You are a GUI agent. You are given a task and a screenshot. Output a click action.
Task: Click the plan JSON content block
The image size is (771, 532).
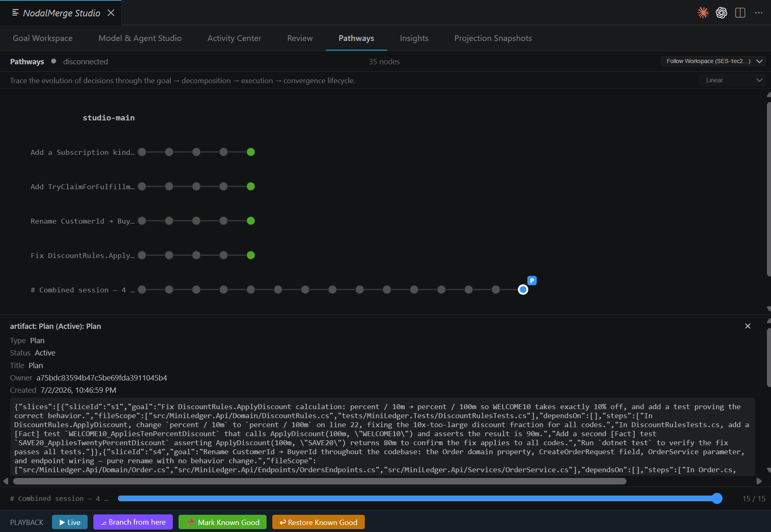[x=382, y=437]
